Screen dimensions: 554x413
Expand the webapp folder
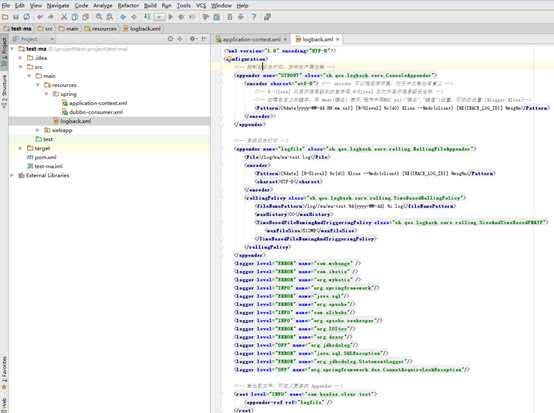coord(38,130)
